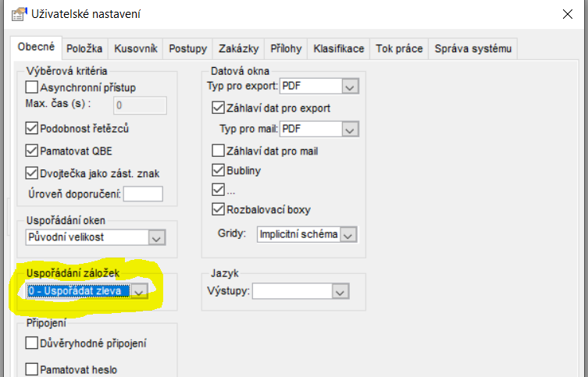Screen dimensions: 588x377
Task: Click the Úroveň doporučení input field
Action: tap(143, 194)
